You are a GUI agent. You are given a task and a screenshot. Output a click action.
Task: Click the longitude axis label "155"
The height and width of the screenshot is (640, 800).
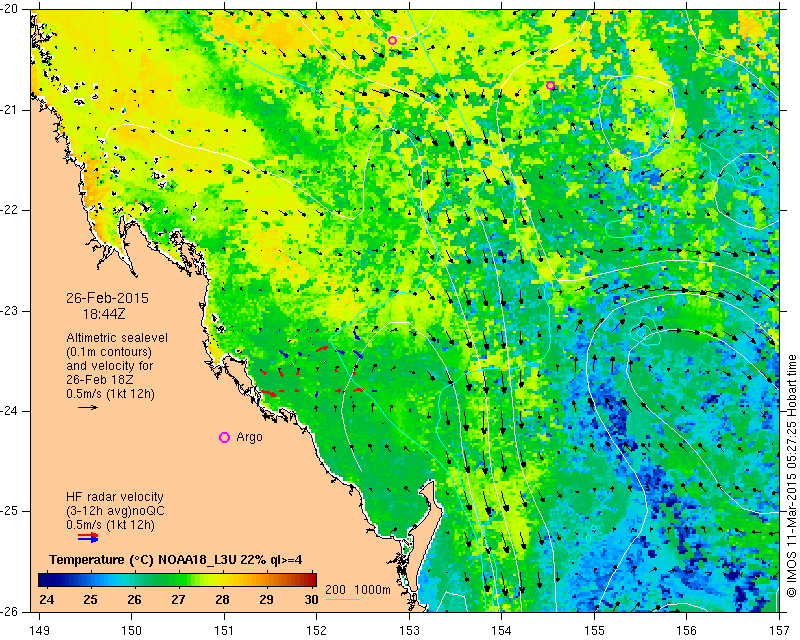(594, 631)
